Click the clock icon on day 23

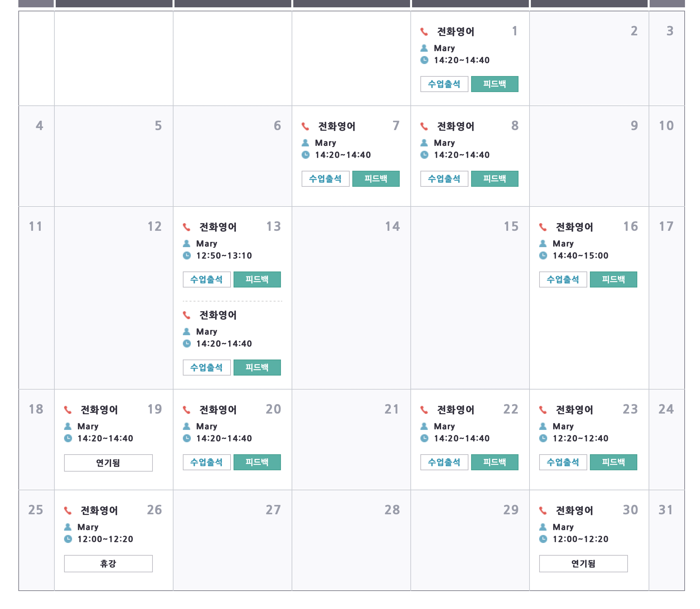[x=543, y=438]
